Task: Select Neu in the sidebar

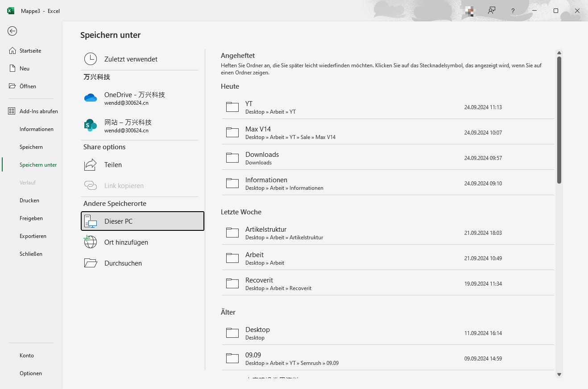Action: coord(25,69)
